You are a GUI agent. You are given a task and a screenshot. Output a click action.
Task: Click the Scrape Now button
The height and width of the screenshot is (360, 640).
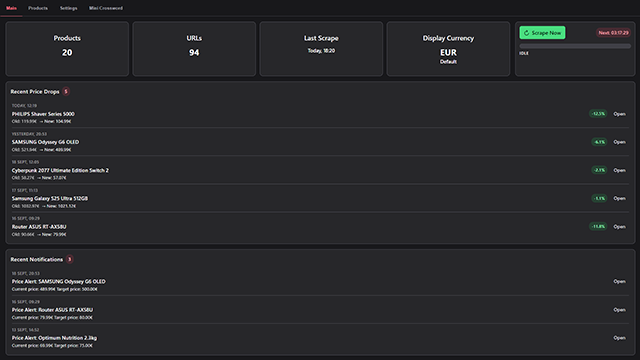tap(542, 33)
